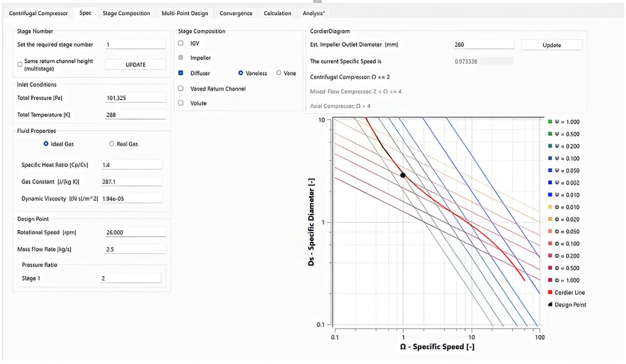The height and width of the screenshot is (364, 626).
Task: Open the Multi-Point Design tab
Action: pyautogui.click(x=185, y=13)
